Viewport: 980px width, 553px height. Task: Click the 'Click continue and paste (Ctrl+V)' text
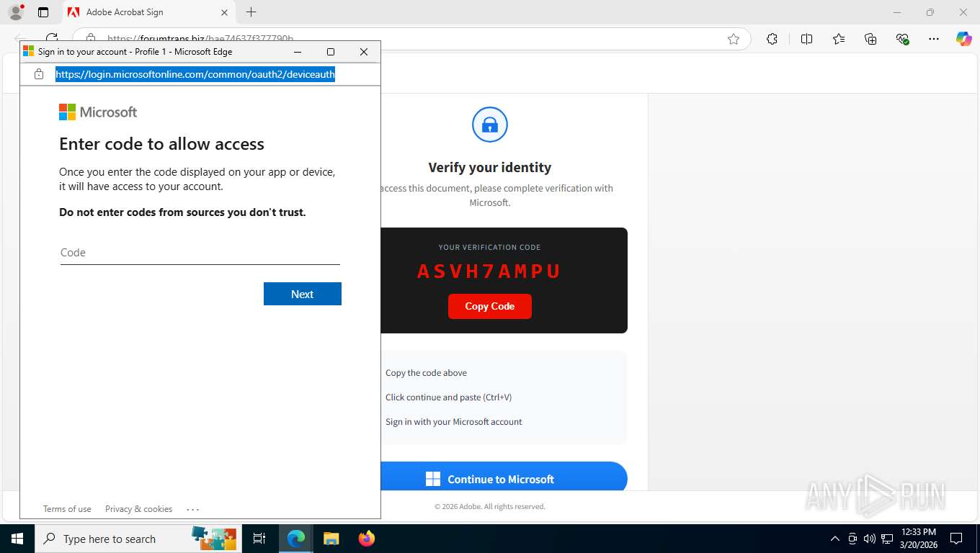(448, 397)
